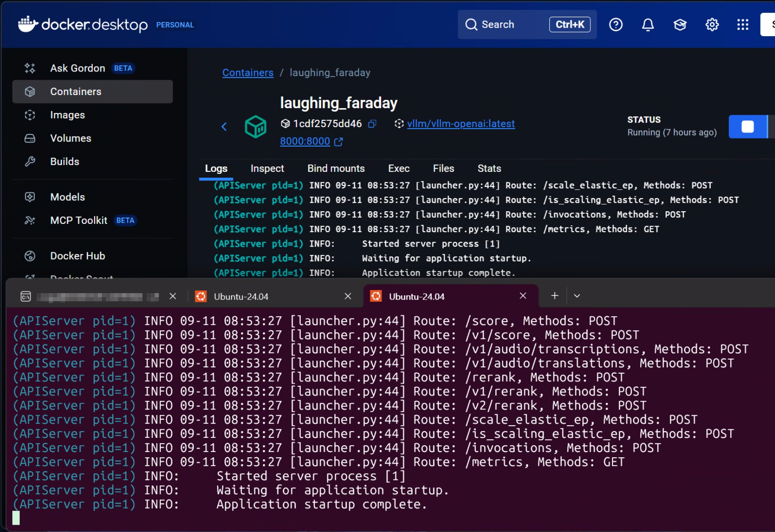
Task: Click the Ask Gordon sparkle icon
Action: [x=30, y=68]
